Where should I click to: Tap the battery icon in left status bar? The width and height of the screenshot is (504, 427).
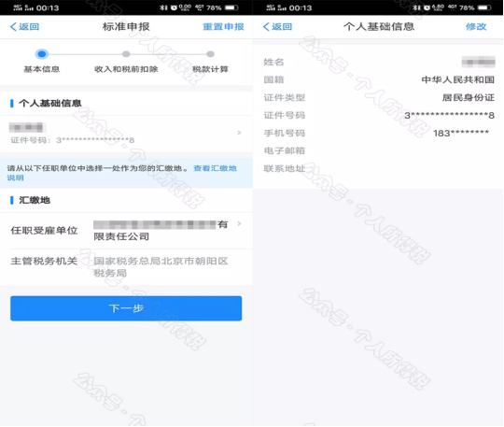point(231,7)
